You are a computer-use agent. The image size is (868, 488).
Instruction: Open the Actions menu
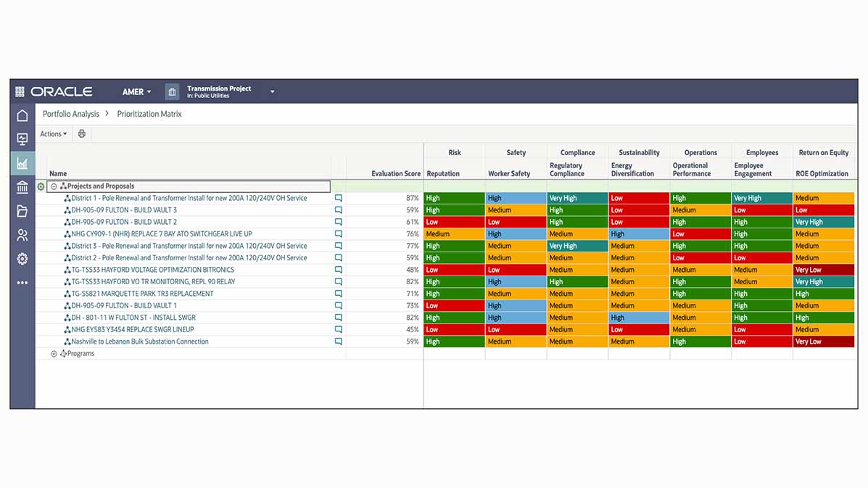(x=53, y=134)
